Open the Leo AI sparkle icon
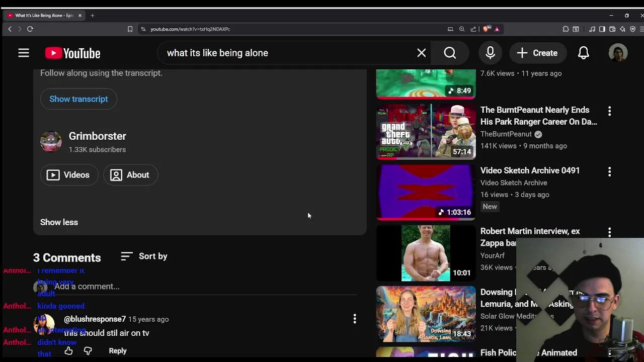Viewport: 644px width, 362px height. (622, 29)
